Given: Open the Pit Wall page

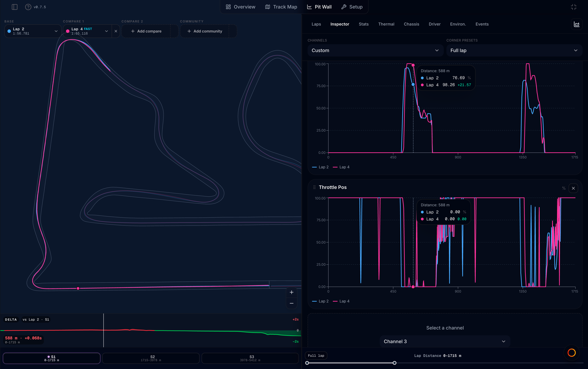Looking at the screenshot, I should tap(319, 7).
